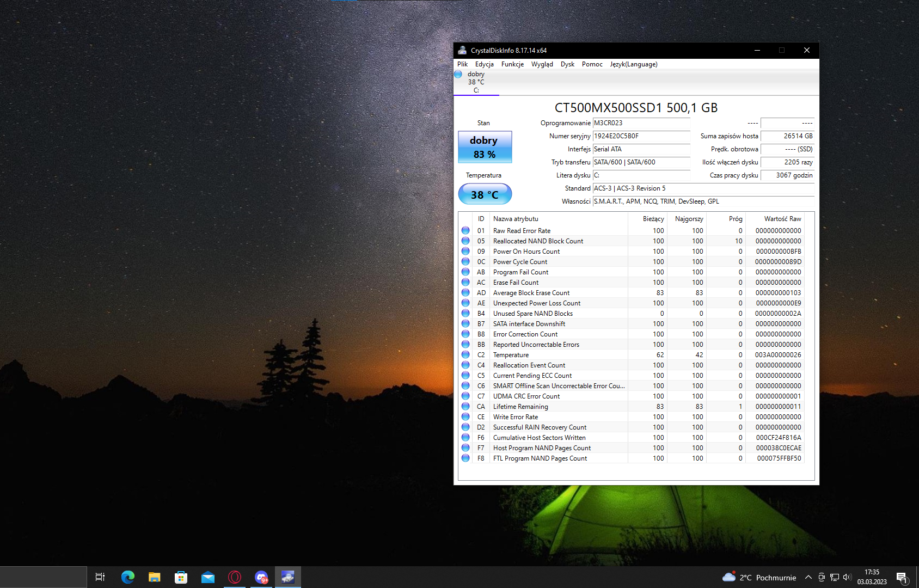Click the Interfejs field Serial ATA
Image resolution: width=919 pixels, height=588 pixels.
[641, 149]
